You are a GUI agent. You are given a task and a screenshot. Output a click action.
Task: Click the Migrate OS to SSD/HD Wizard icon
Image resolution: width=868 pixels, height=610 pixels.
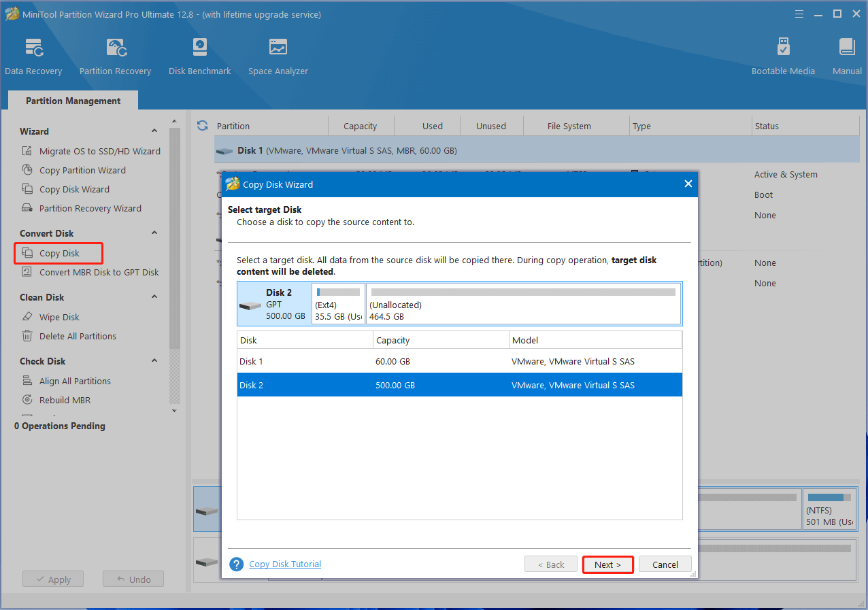[27, 151]
